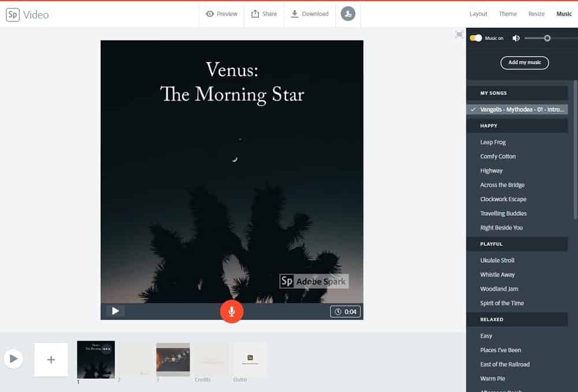Viewport: 578px width, 392px height.
Task: Select the Vangelis - Mythodea track under My Songs
Action: tap(520, 108)
